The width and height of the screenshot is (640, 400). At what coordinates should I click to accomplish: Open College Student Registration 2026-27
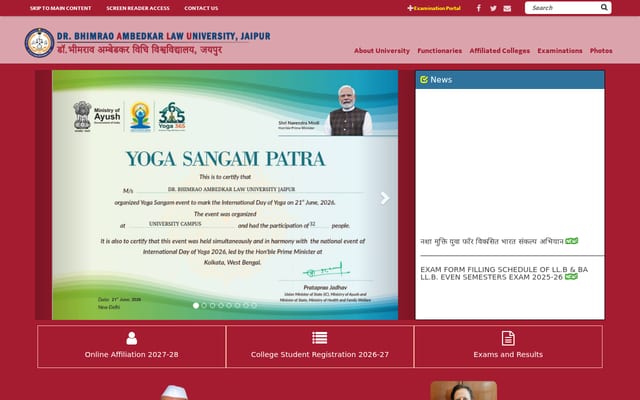point(320,355)
